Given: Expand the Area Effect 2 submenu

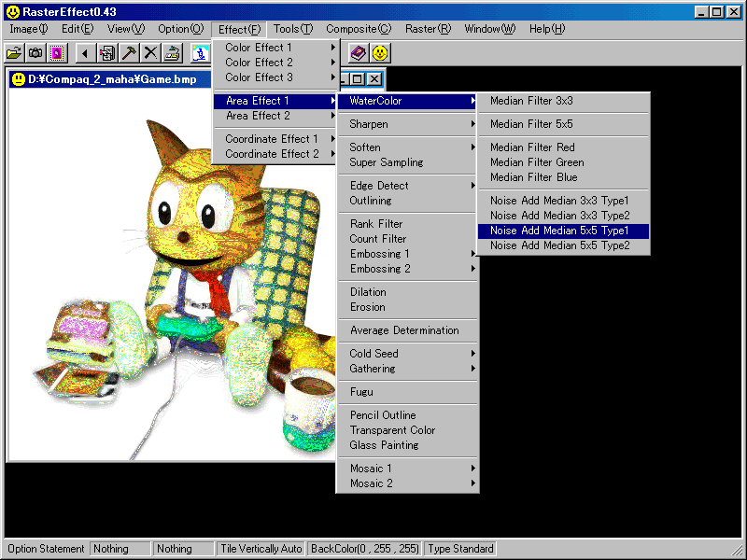Looking at the screenshot, I should pyautogui.click(x=275, y=116).
